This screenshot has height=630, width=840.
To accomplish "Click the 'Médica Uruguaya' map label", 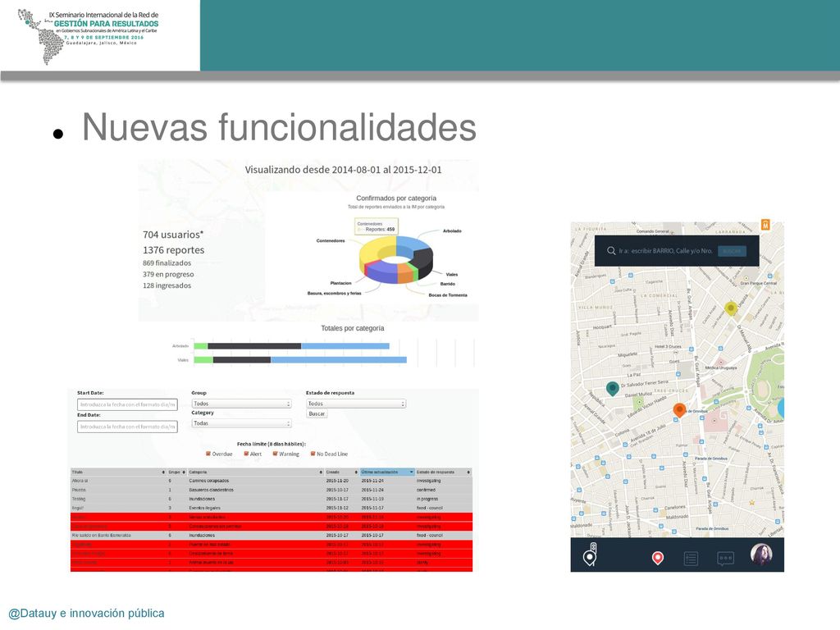I will 721,368.
